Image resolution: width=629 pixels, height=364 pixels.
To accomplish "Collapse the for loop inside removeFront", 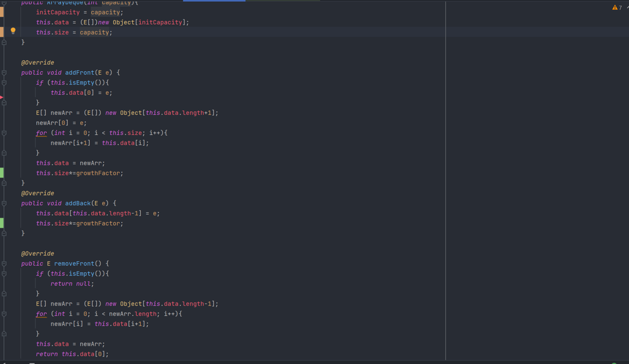I will (4, 314).
